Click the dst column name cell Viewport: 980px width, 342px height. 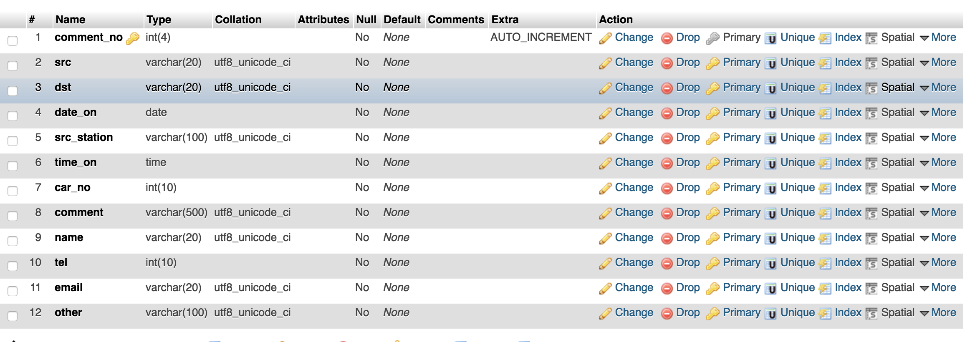(x=63, y=88)
